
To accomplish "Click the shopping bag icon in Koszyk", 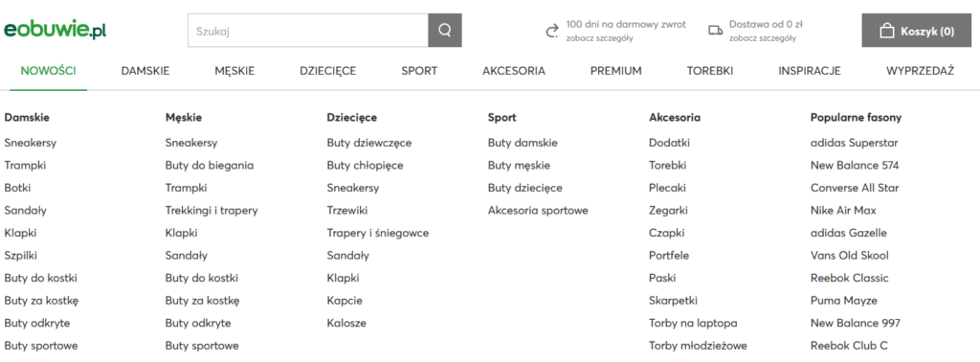I will click(886, 32).
